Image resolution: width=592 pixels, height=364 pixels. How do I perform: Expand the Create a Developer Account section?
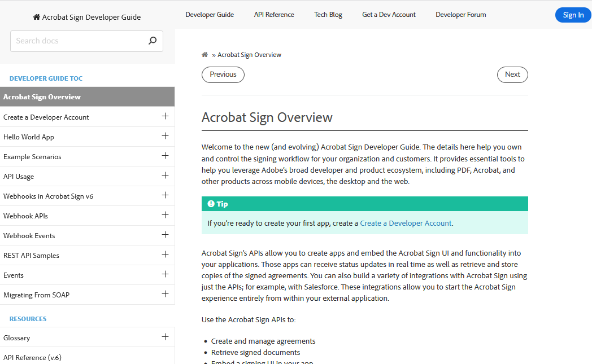165,117
